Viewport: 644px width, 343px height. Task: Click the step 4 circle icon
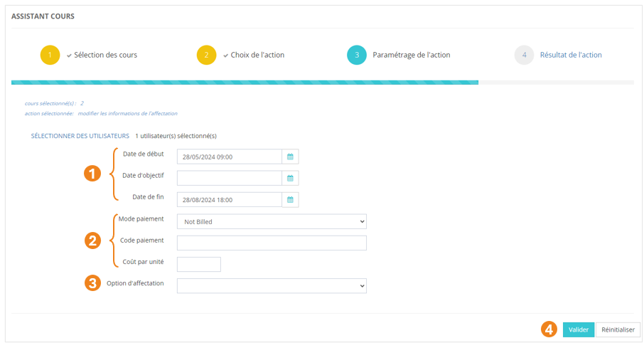524,55
